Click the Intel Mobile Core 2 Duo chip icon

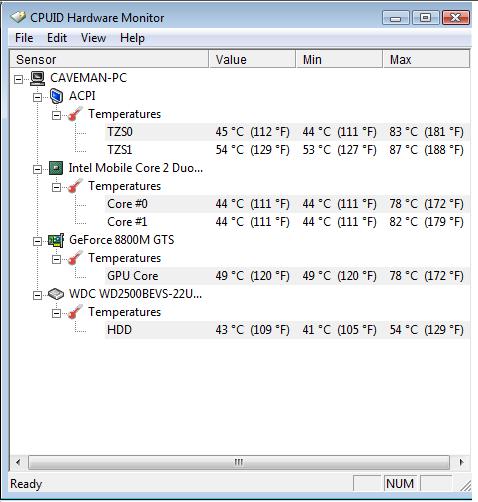click(x=56, y=168)
